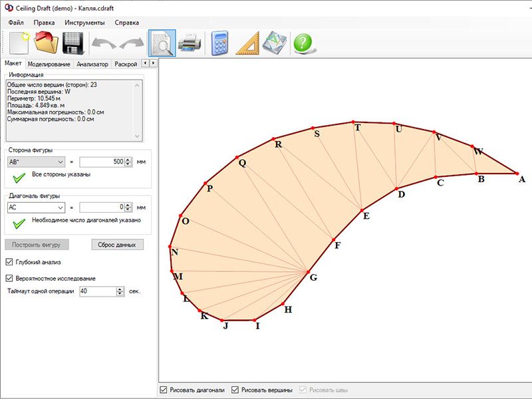Viewport: 532px width, 399px height.
Task: Toggle the disabled Рисовать швы checkbox
Action: 303,390
